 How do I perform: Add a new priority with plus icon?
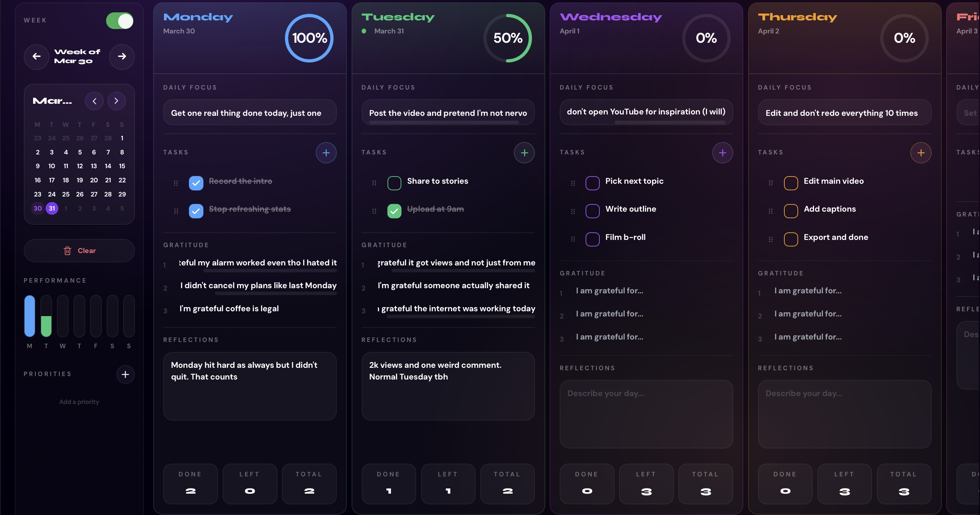[x=125, y=374]
